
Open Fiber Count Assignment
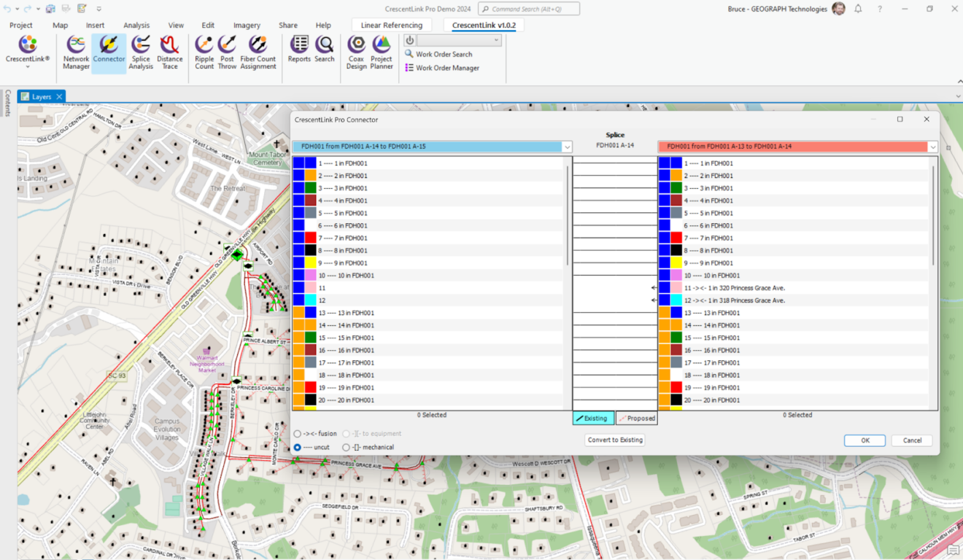(258, 52)
